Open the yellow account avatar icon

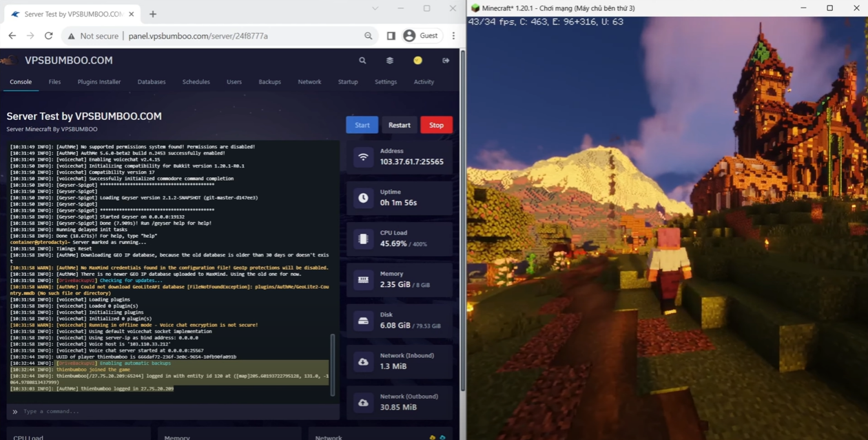click(417, 61)
